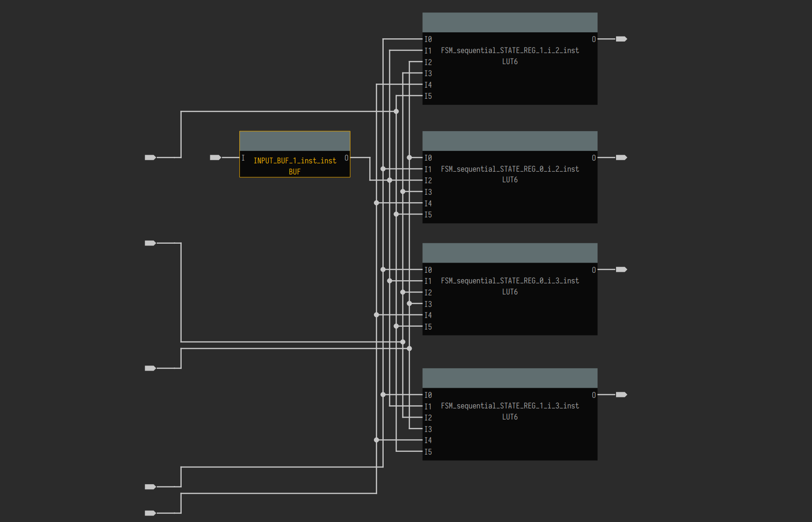This screenshot has width=812, height=522.
Task: Select output port marker of STATE_REG_0_i_2_inst
Action: click(621, 158)
